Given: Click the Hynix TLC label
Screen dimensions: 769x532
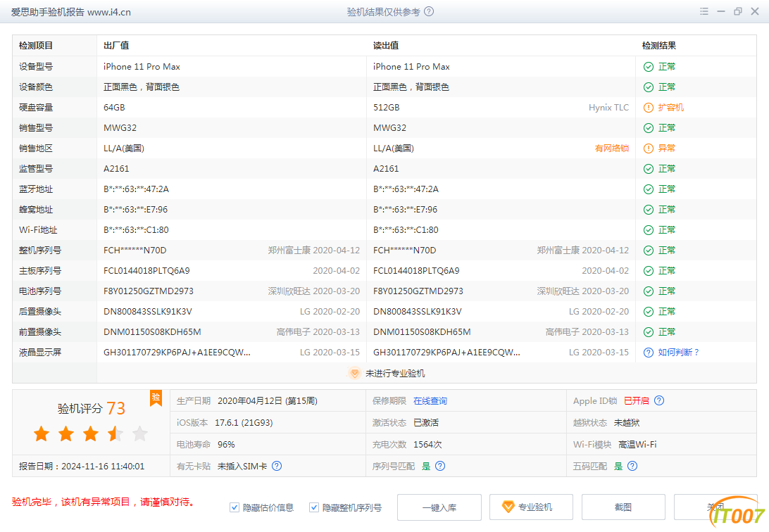Looking at the screenshot, I should pyautogui.click(x=608, y=108).
